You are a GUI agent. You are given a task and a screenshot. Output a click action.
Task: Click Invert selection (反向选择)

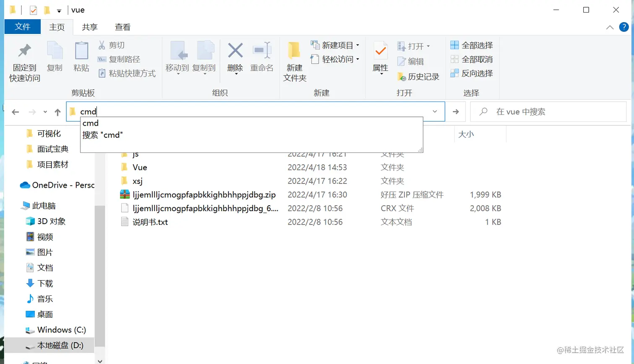pyautogui.click(x=471, y=73)
